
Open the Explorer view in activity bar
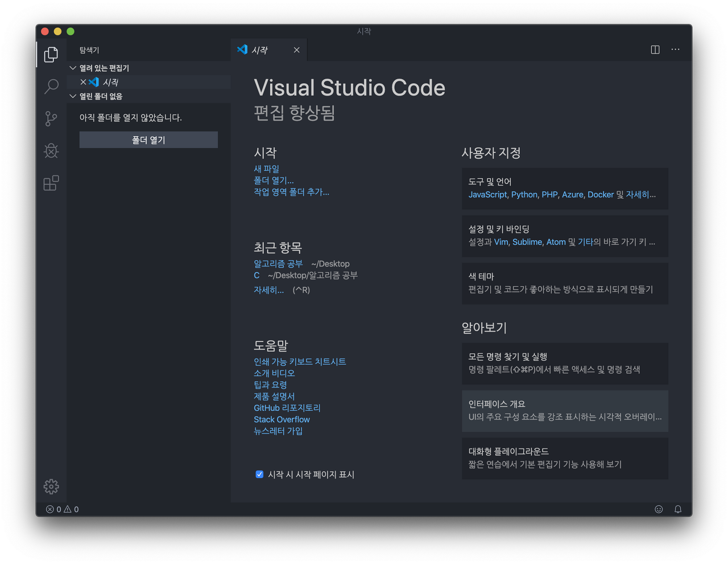click(51, 54)
